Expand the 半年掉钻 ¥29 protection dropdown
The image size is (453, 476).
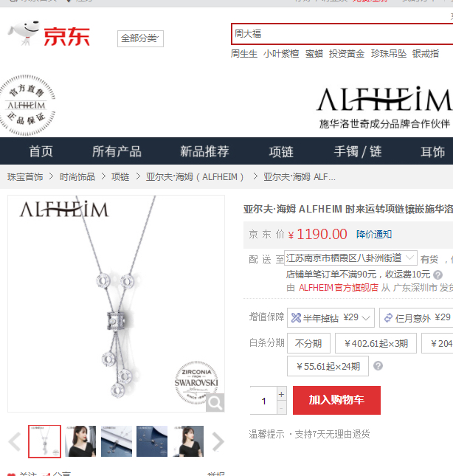pos(331,318)
